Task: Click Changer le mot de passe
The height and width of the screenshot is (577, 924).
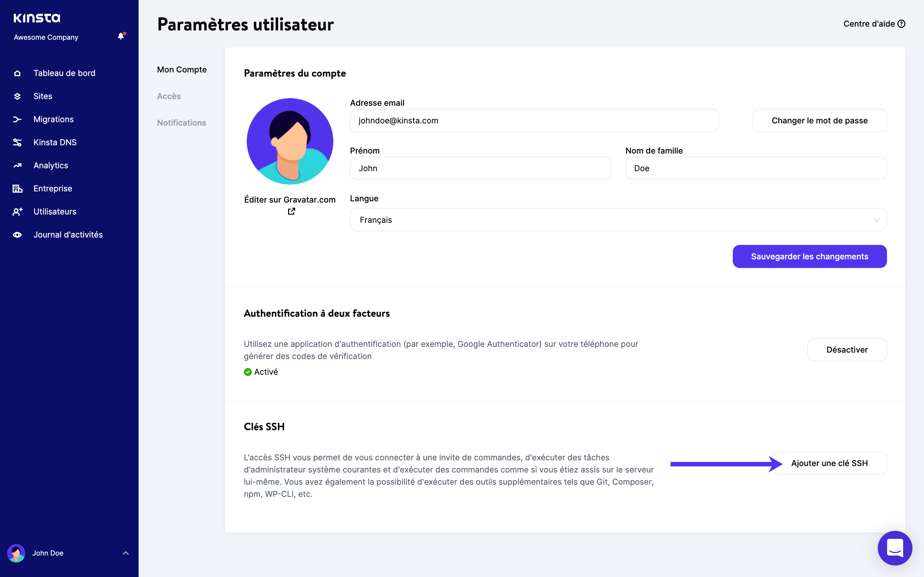Action: tap(819, 120)
